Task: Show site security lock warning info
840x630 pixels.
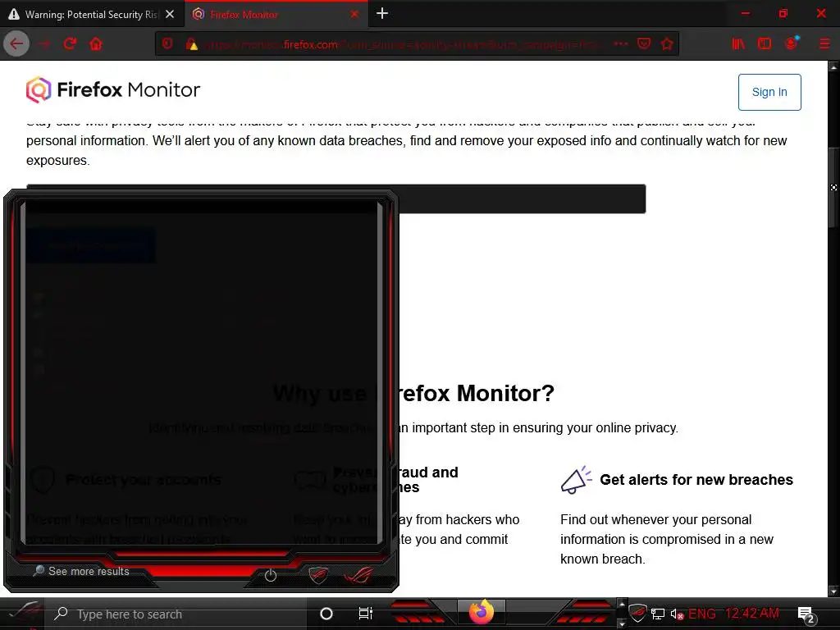Action: pyautogui.click(x=192, y=44)
